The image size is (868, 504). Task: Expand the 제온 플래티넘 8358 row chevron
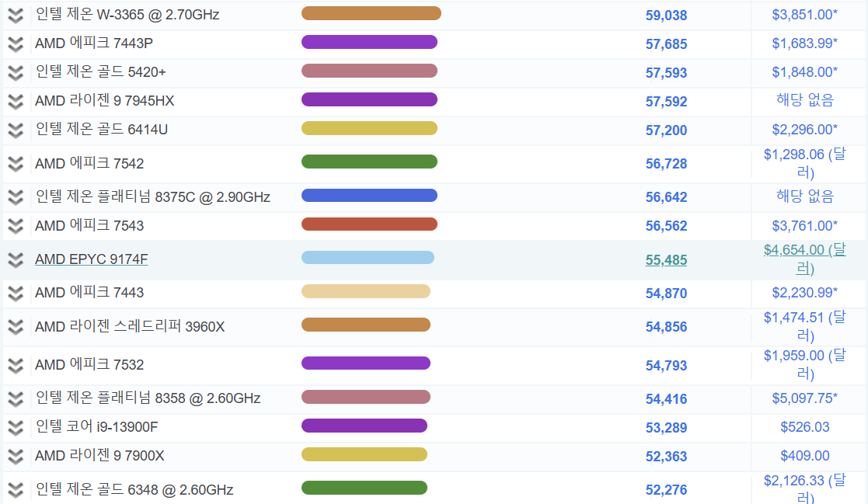tap(16, 398)
